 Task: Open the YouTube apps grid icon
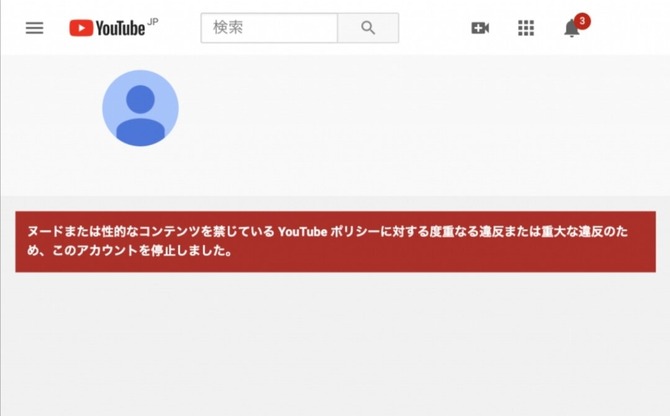[526, 28]
